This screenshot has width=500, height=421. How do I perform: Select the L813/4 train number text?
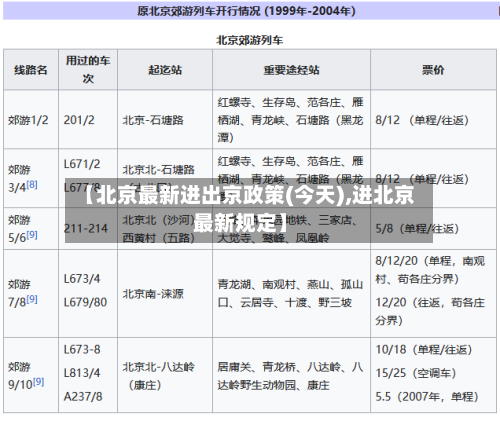(82, 373)
